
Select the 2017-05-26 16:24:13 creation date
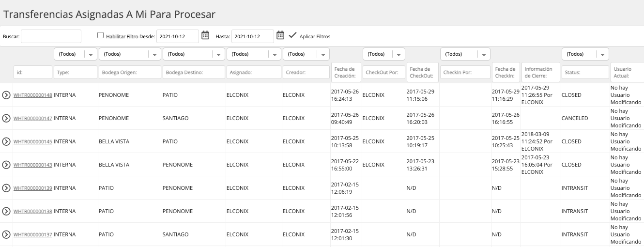[347, 95]
